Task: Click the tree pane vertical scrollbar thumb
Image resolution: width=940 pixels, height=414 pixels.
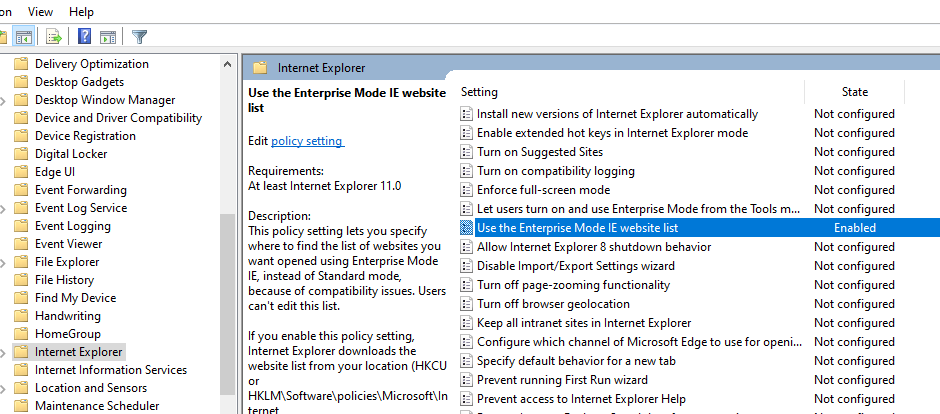Action: 227,304
